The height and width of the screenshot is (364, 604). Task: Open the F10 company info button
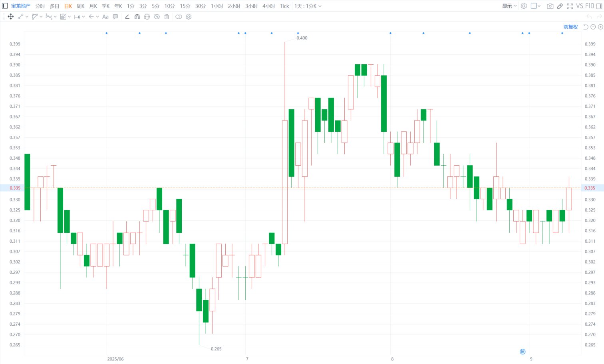pyautogui.click(x=590, y=6)
